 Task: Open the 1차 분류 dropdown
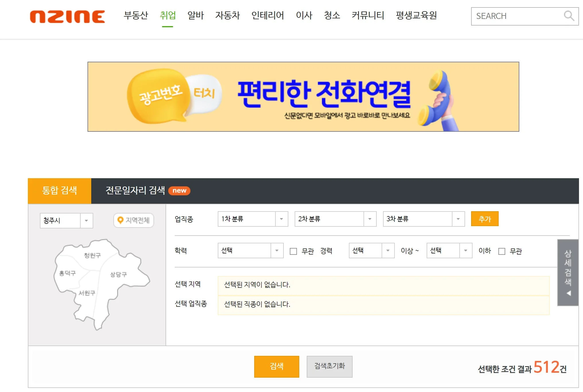[x=252, y=219]
